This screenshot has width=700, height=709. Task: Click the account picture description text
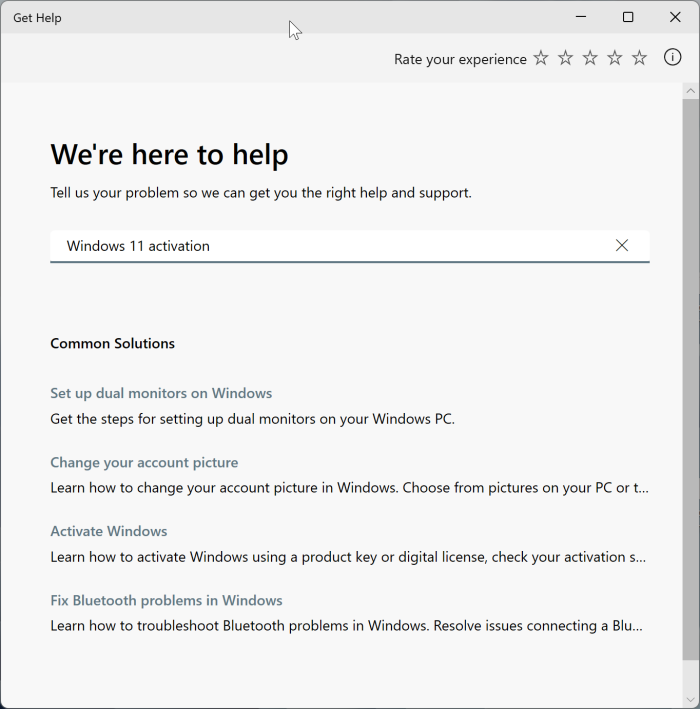pyautogui.click(x=350, y=488)
